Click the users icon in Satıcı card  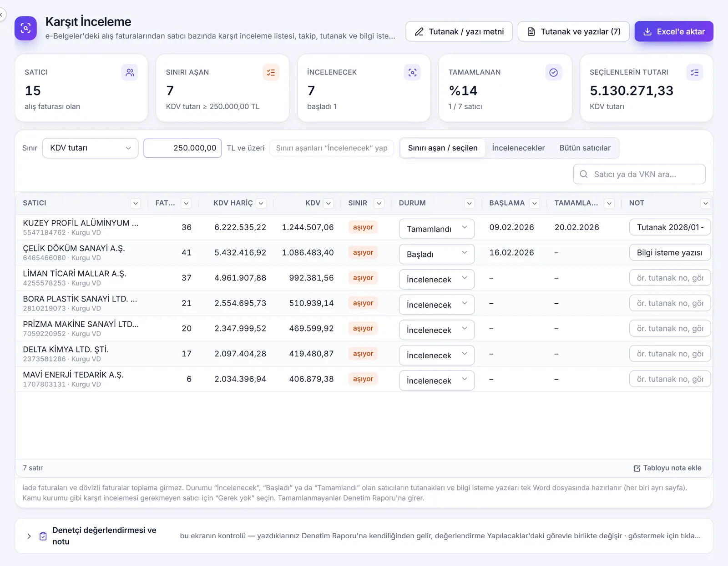click(x=130, y=72)
